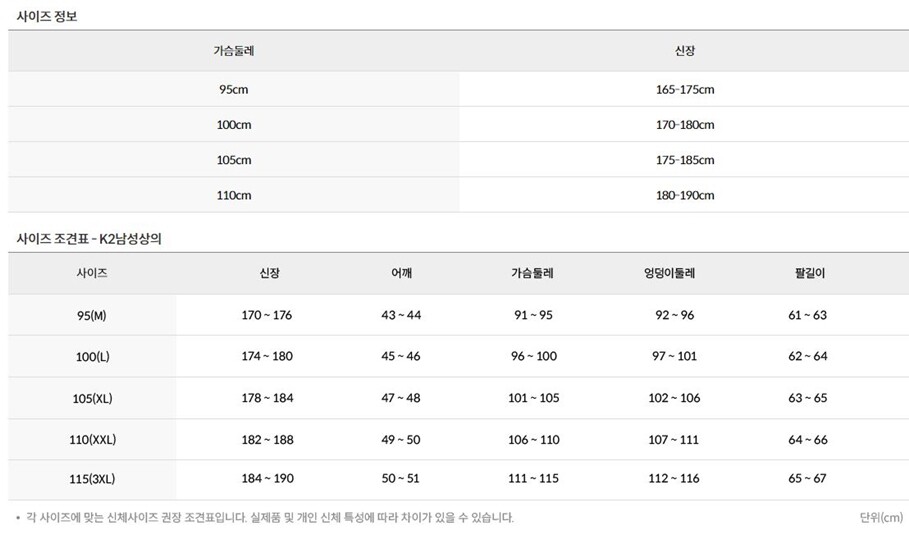Choose the 110(XXL) size row label
The image size is (909, 534).
coord(92,439)
